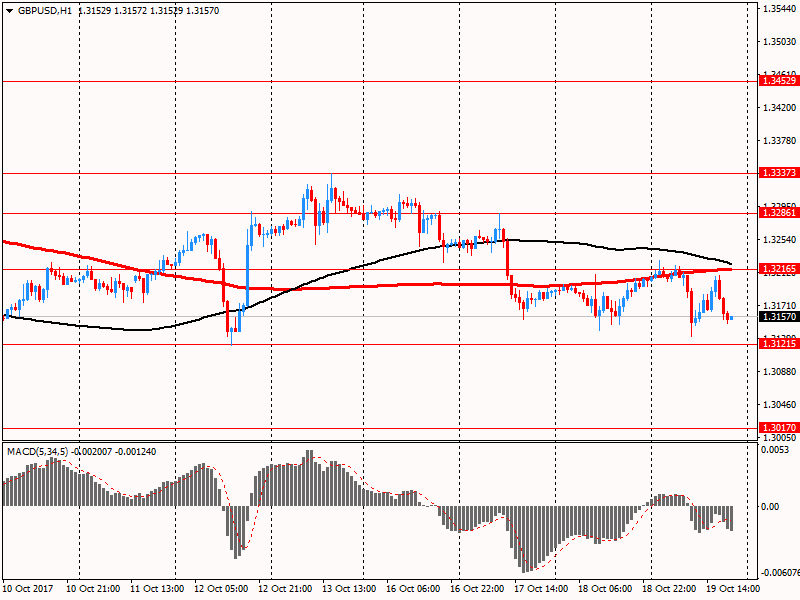Screen dimensions: 800x600
Task: Click the 12 Oct 21:00 time label
Action: pyautogui.click(x=285, y=589)
